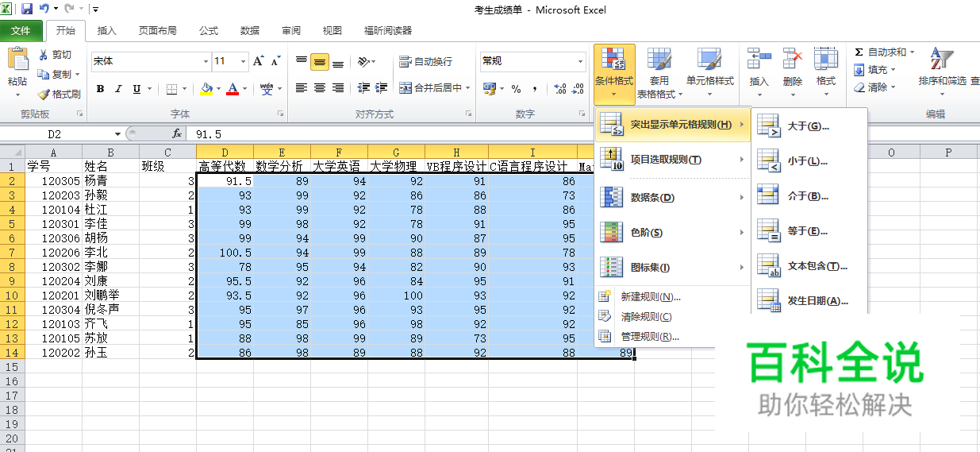Apply the red font color A
This screenshot has width=980, height=452.
coord(233,89)
